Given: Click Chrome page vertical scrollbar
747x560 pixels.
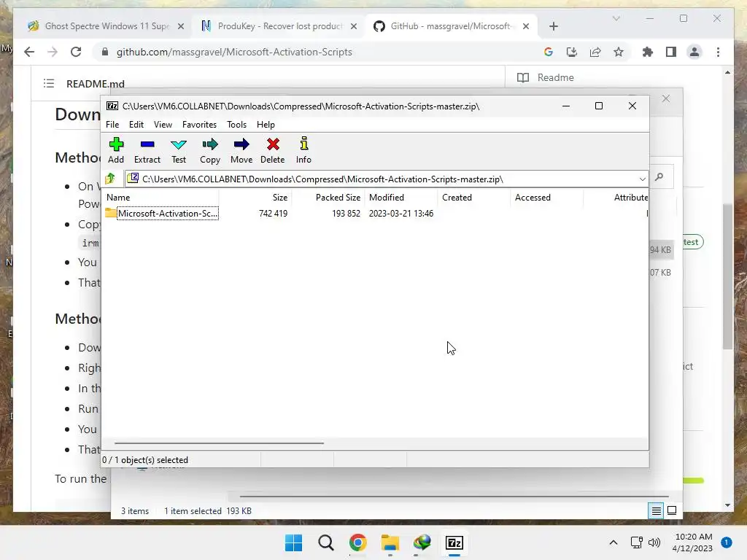Looking at the screenshot, I should 727,276.
